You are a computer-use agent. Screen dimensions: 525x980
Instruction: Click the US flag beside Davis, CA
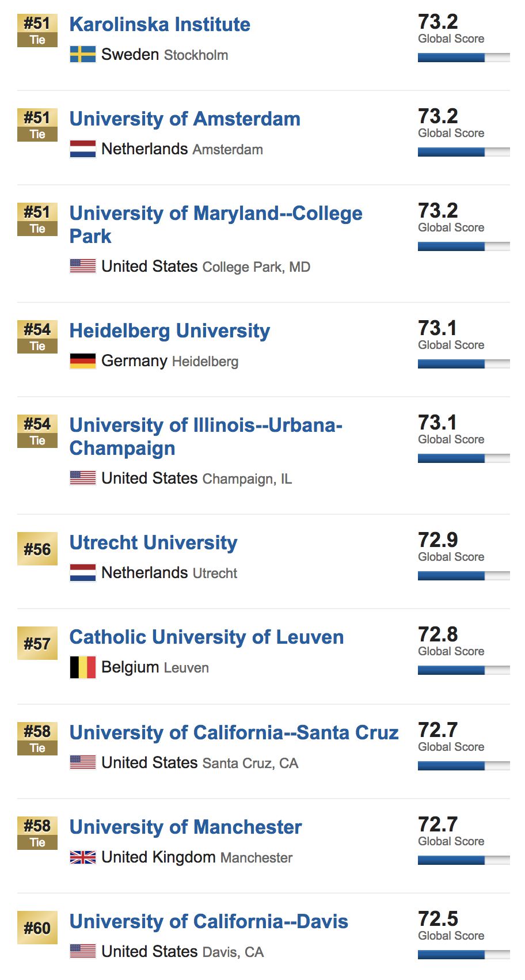click(82, 952)
